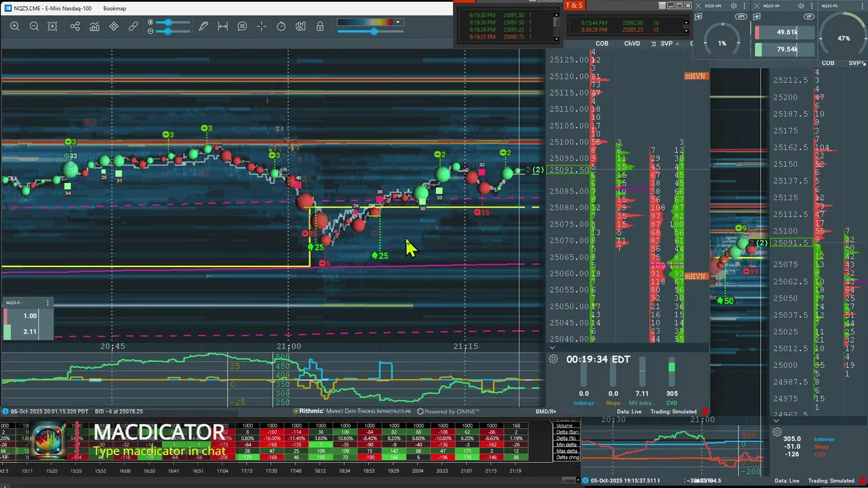The height and width of the screenshot is (488, 868).
Task: Open the heatmap color gradient dropdown
Action: [x=398, y=22]
